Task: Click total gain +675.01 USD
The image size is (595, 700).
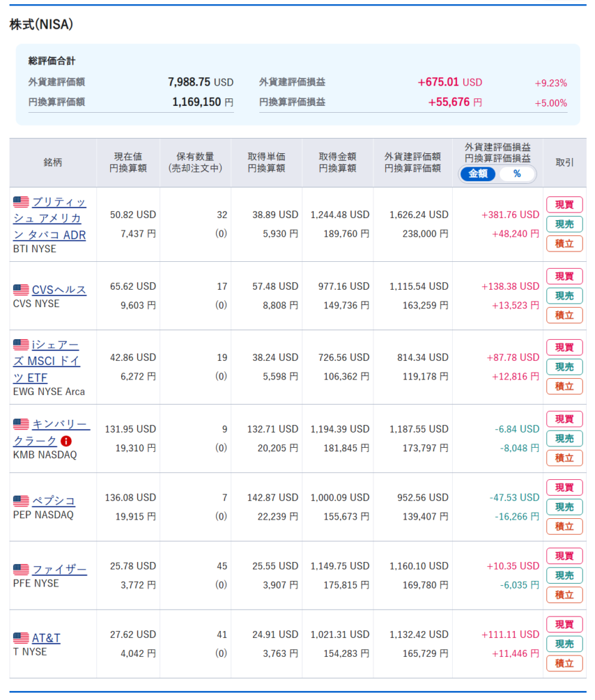Action: (x=450, y=82)
